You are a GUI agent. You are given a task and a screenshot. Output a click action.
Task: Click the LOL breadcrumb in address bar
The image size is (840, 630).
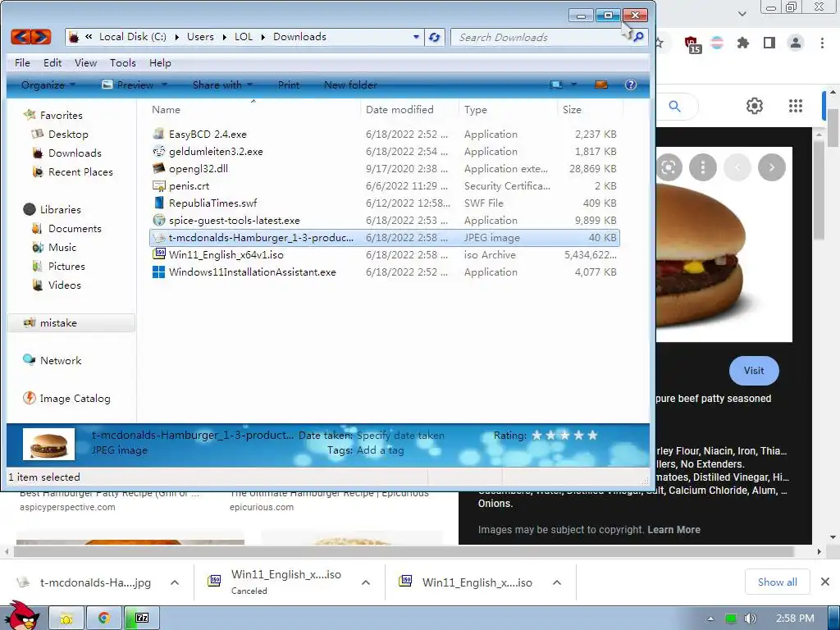243,37
